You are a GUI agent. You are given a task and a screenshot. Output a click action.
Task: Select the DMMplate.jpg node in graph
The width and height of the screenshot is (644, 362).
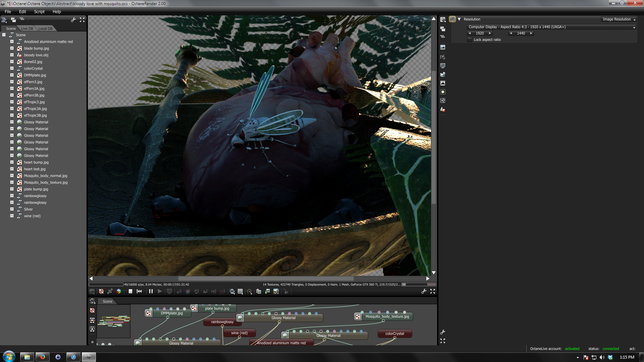coord(168,313)
